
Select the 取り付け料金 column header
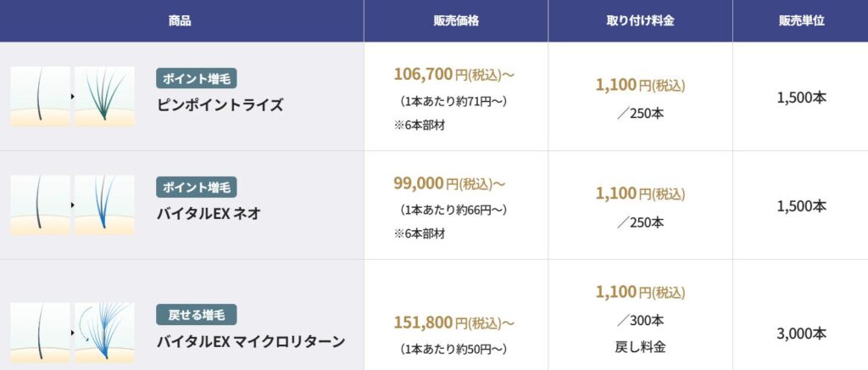tap(640, 20)
